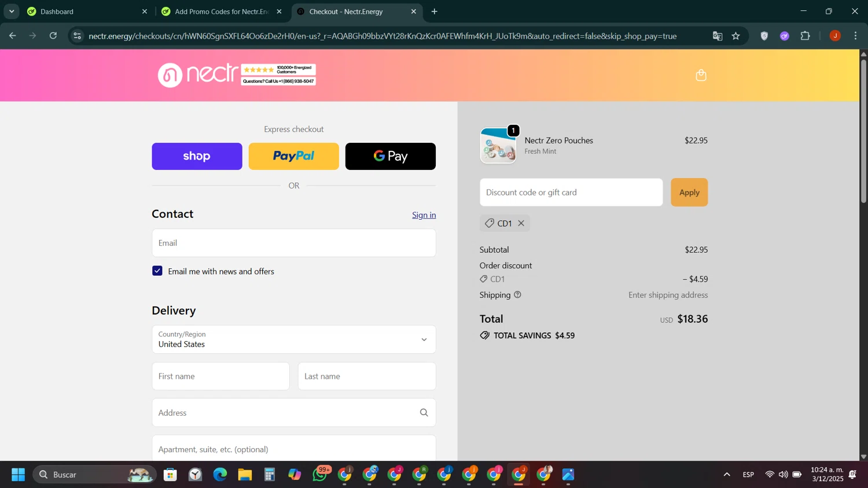868x488 pixels.
Task: Open the shopping bag cart icon
Action: pyautogui.click(x=701, y=75)
